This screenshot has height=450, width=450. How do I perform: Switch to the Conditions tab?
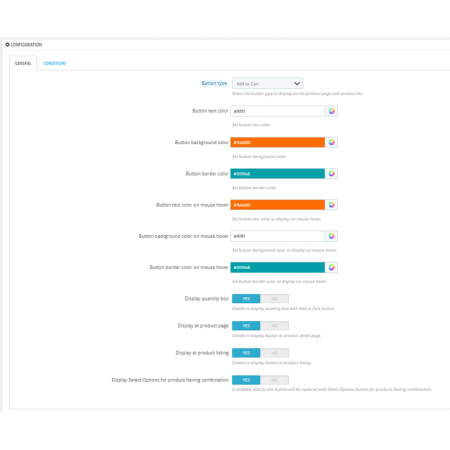pyautogui.click(x=55, y=63)
